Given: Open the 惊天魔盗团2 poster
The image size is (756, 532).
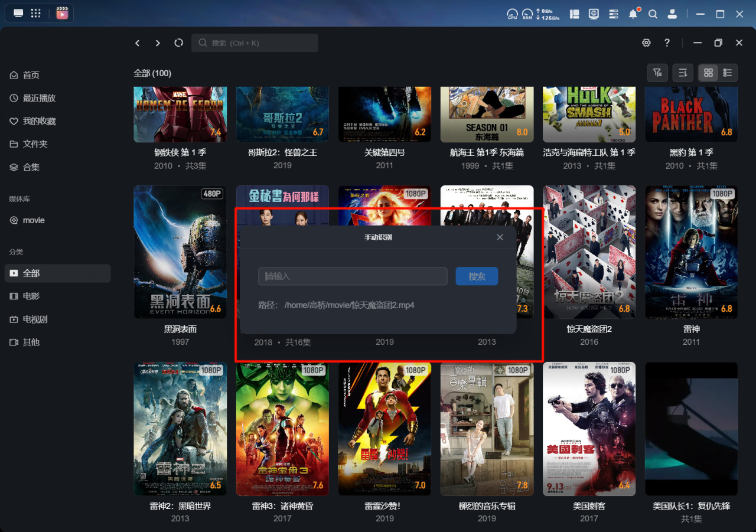Looking at the screenshot, I should (589, 252).
